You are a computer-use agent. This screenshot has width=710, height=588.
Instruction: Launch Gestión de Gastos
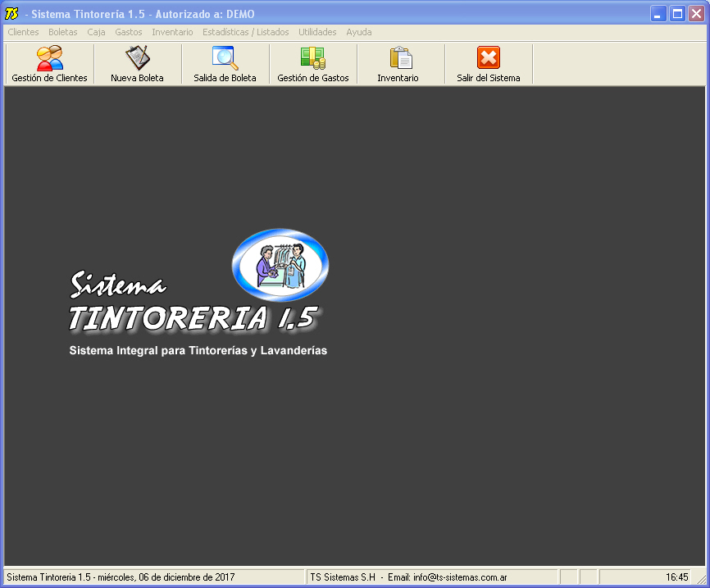tap(313, 64)
